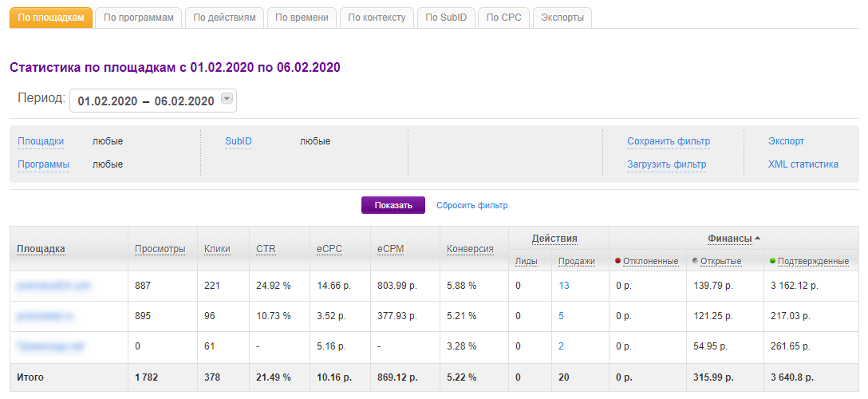The image size is (868, 399).
Task: Open the SubID filter selector
Action: point(238,141)
